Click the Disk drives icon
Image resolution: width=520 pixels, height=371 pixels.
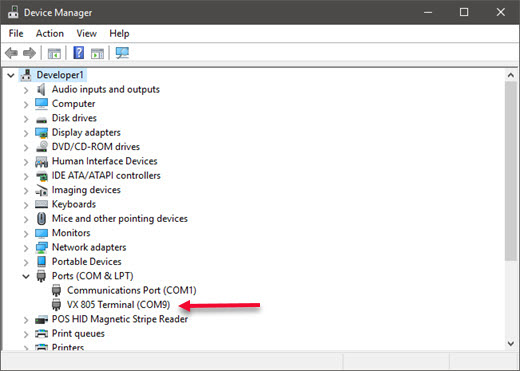coord(41,119)
